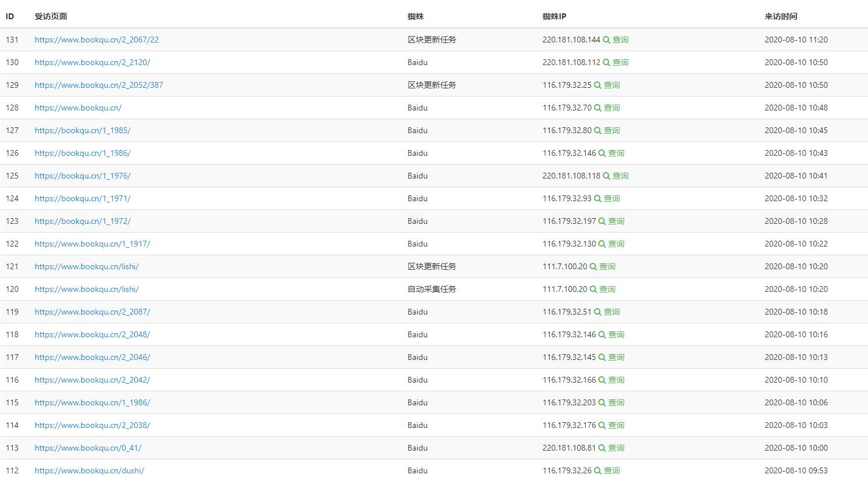This screenshot has width=868, height=478.
Task: Open the link https://www.bookqu.cn/2_2046/
Action: click(x=93, y=357)
